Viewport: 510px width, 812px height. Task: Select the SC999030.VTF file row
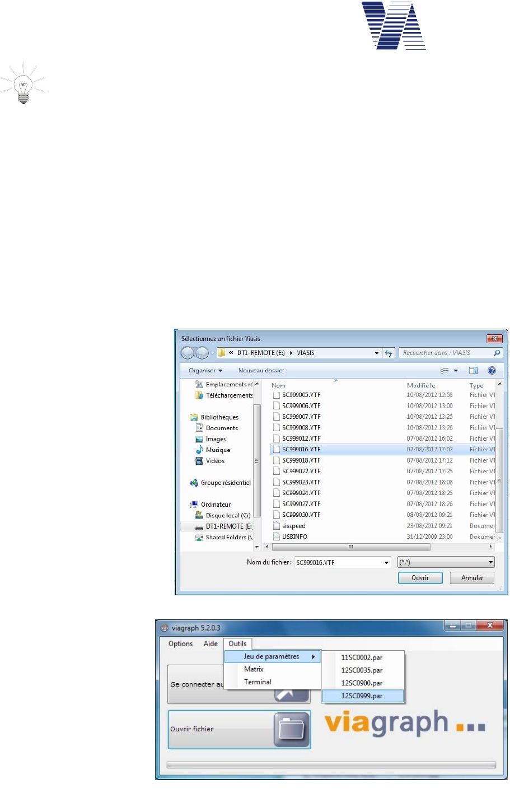point(382,515)
